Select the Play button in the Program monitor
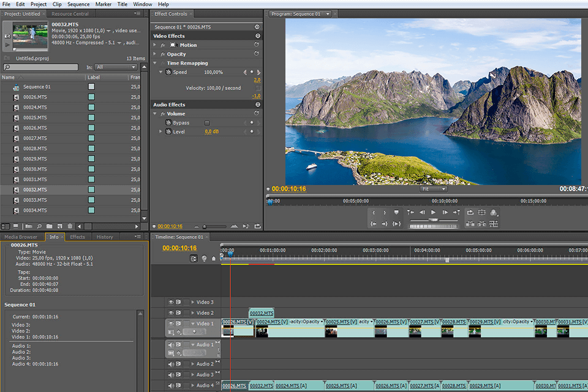 point(433,213)
